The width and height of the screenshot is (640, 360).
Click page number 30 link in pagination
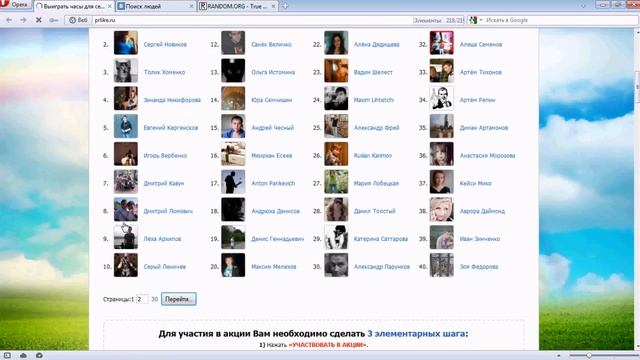154,299
